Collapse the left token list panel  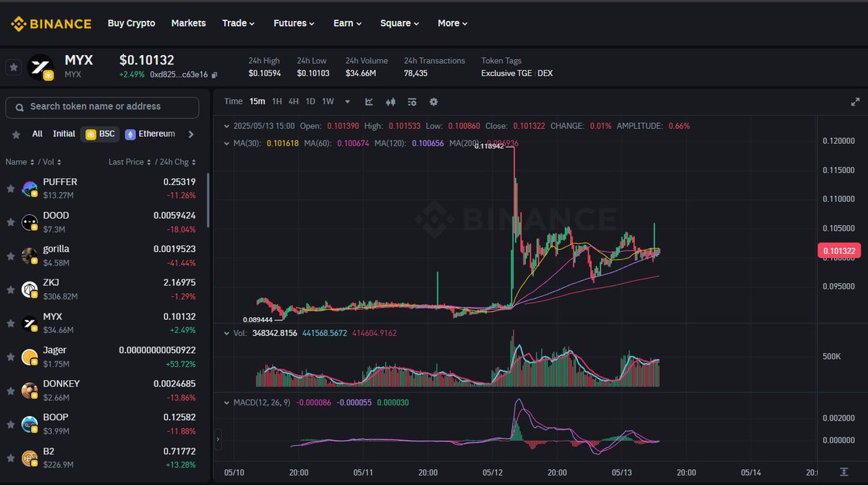click(218, 439)
